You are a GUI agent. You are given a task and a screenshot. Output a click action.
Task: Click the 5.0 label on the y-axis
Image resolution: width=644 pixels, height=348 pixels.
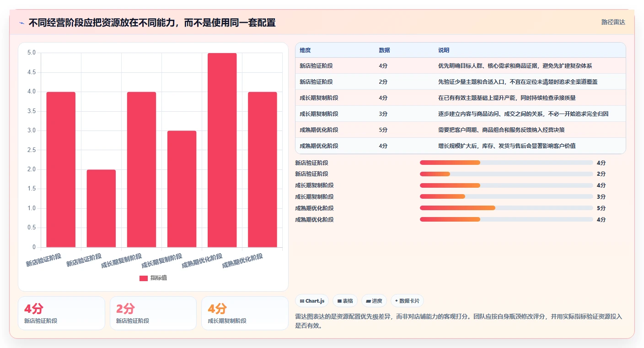click(x=31, y=53)
